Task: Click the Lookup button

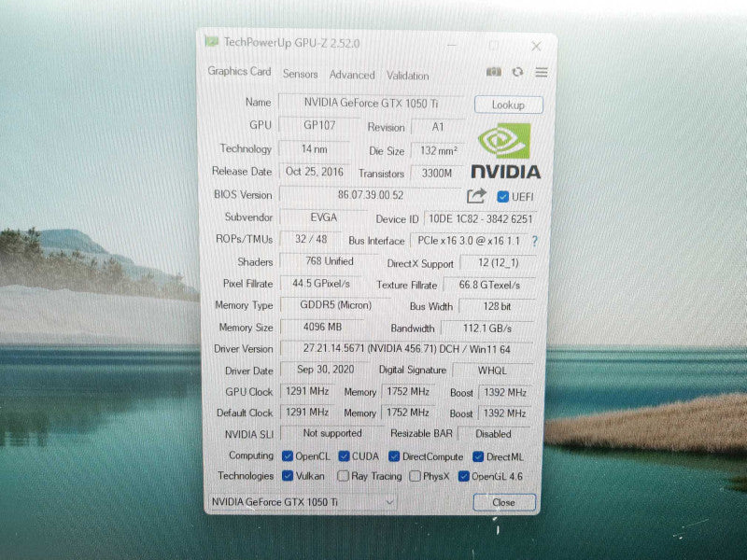Action: [508, 105]
